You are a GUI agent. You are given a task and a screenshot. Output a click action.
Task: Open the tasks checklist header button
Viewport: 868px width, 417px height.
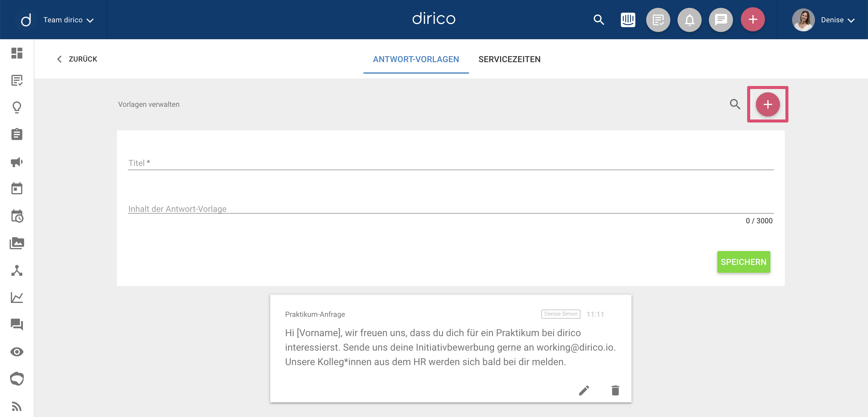(658, 20)
